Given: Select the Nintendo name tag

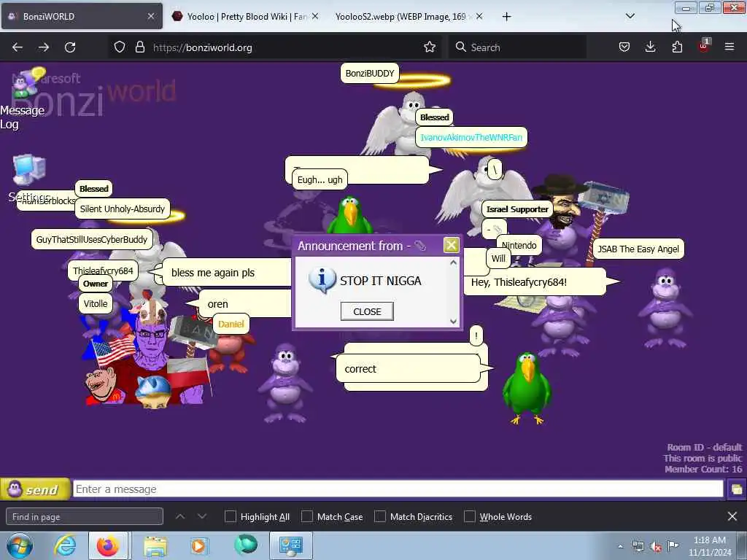Looking at the screenshot, I should point(519,245).
